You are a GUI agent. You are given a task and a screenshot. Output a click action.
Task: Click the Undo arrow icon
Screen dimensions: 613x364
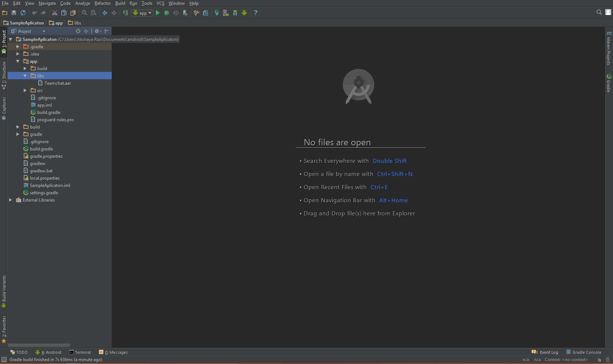34,13
